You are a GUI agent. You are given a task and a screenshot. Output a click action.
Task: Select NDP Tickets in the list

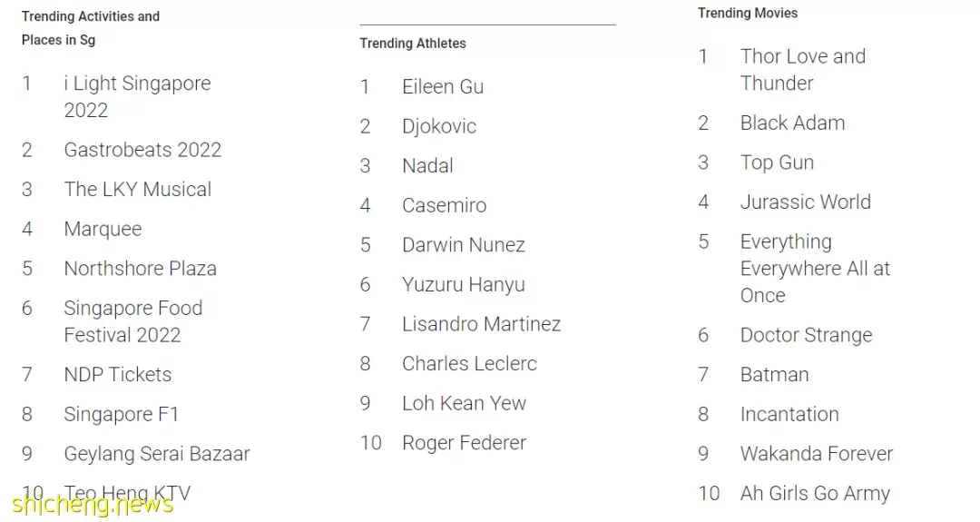point(117,374)
